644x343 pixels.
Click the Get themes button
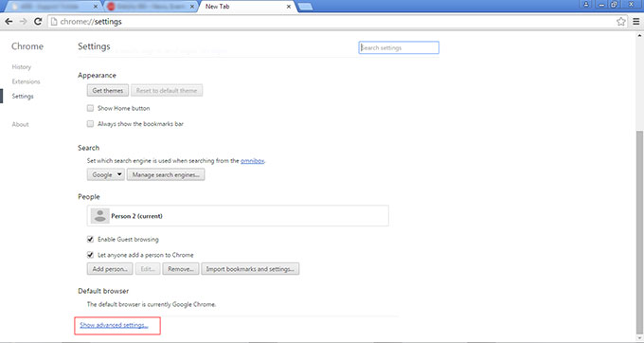click(108, 90)
